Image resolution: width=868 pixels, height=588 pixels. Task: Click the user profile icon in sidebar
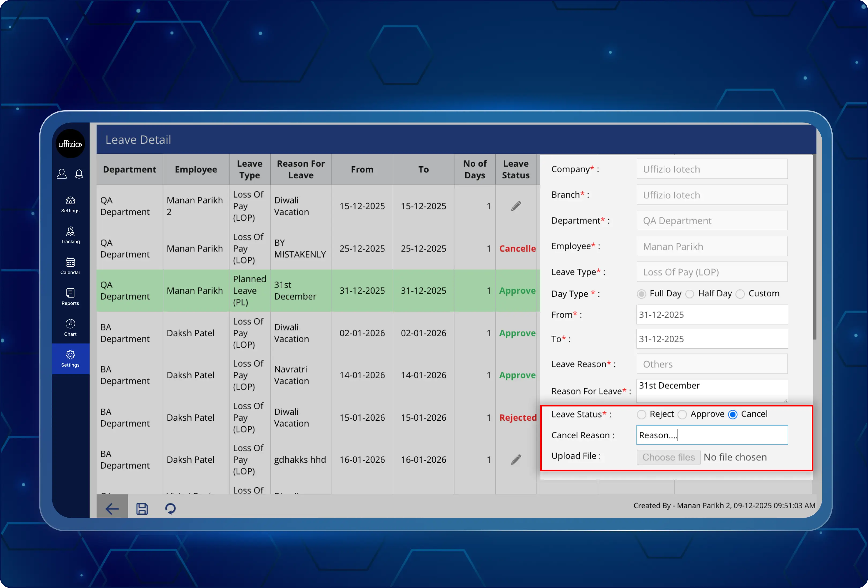pyautogui.click(x=62, y=174)
